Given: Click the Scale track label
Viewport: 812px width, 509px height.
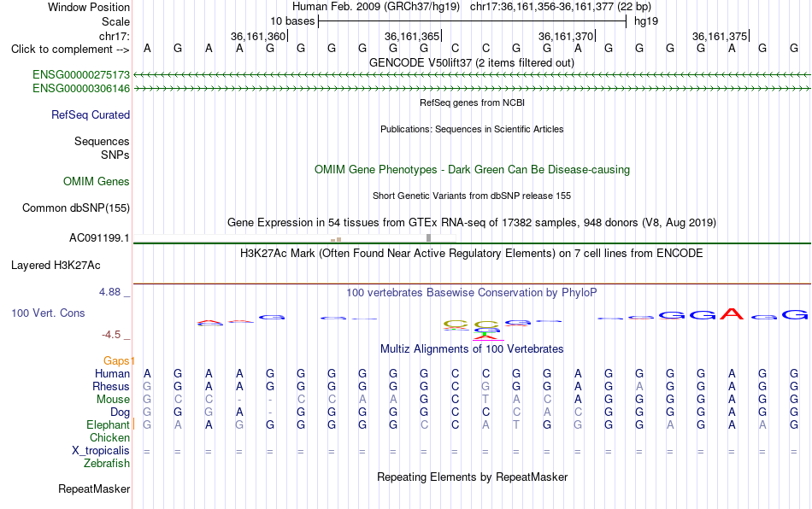Looking at the screenshot, I should (116, 21).
